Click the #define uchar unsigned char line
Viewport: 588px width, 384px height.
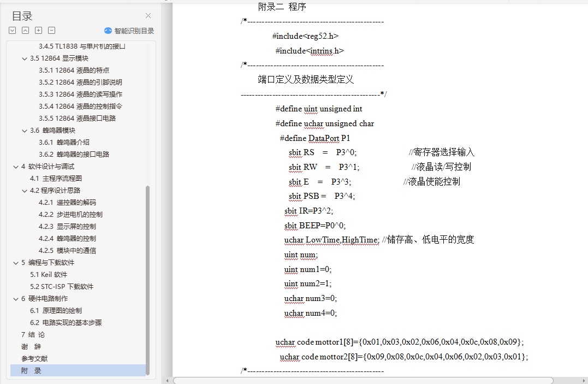tap(325, 123)
